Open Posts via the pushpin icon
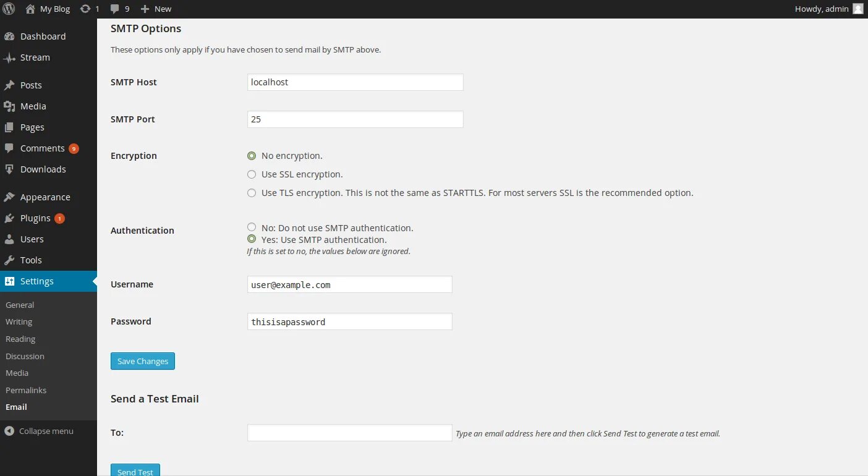This screenshot has height=476, width=868. 9,85
